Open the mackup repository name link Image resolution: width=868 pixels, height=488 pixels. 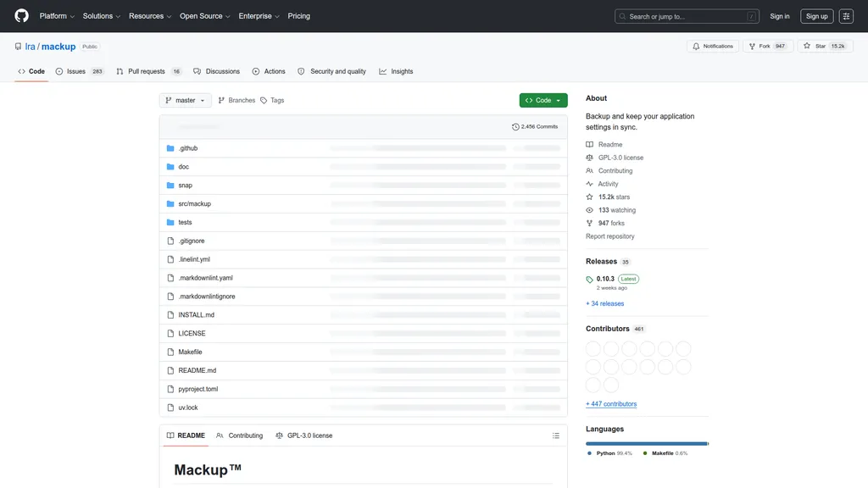(58, 47)
